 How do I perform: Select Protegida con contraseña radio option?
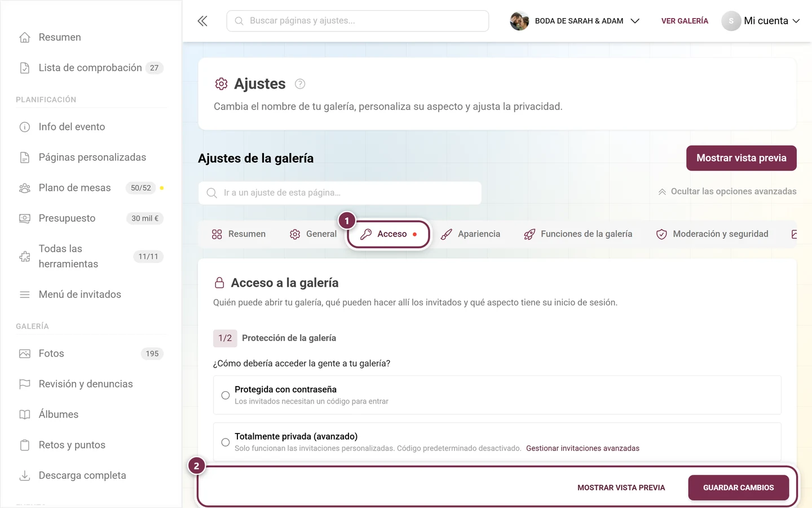click(226, 395)
